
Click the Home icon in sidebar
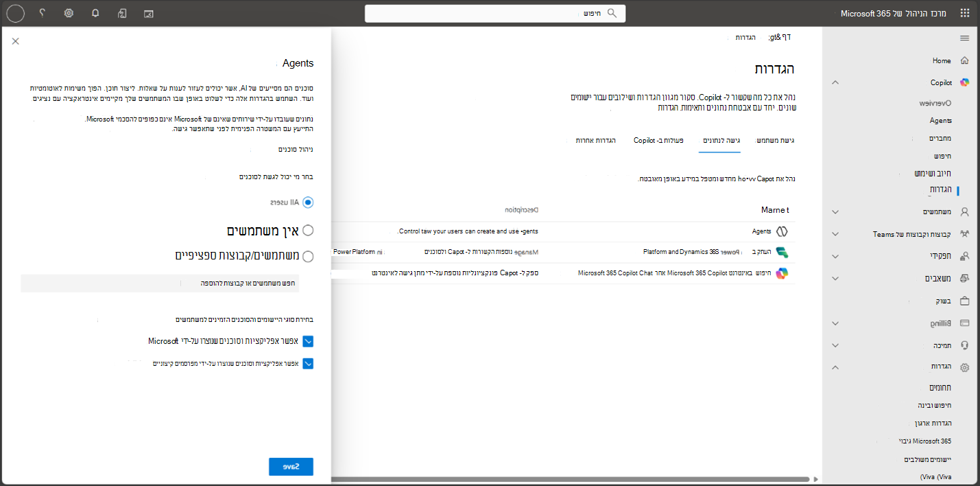point(965,60)
